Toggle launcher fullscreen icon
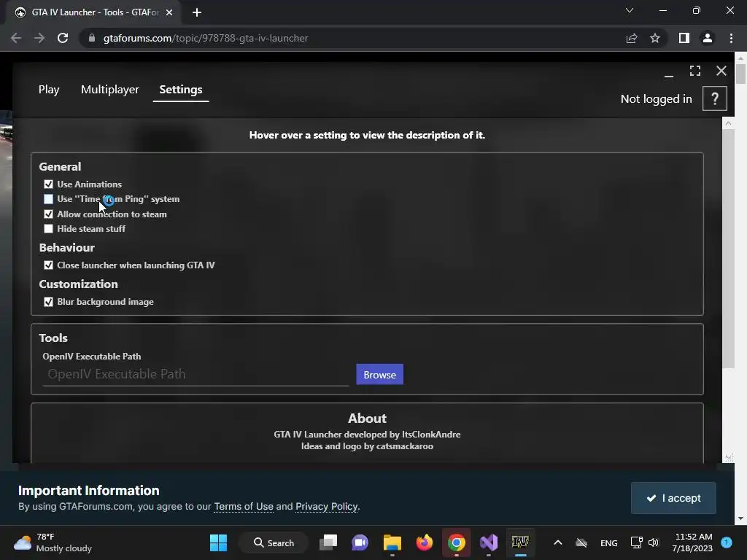 pyautogui.click(x=695, y=71)
